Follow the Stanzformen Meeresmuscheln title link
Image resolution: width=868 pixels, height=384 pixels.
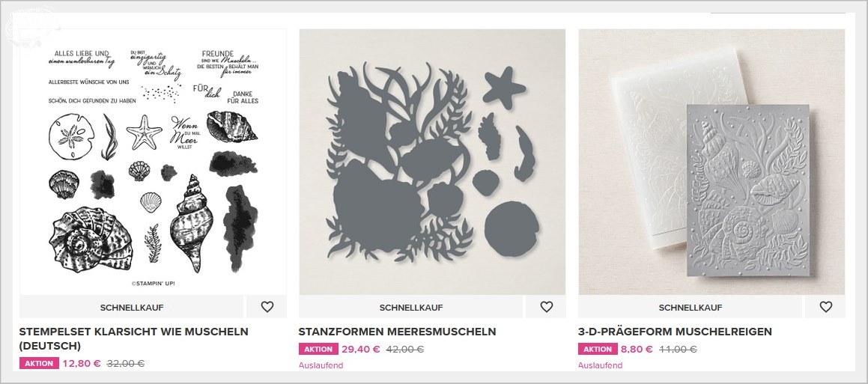point(397,332)
